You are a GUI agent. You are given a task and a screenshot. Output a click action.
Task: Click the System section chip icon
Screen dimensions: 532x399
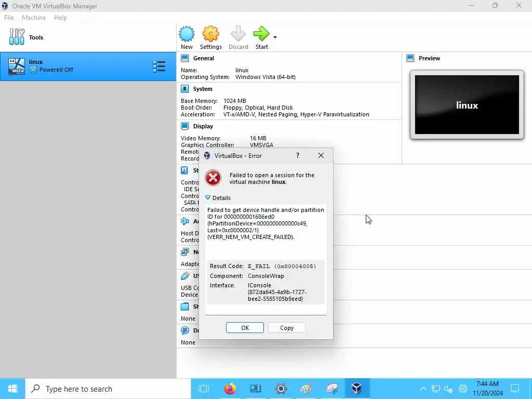184,89
